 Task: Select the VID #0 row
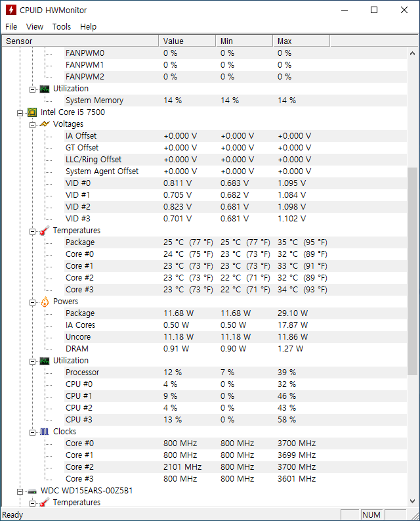click(236, 183)
